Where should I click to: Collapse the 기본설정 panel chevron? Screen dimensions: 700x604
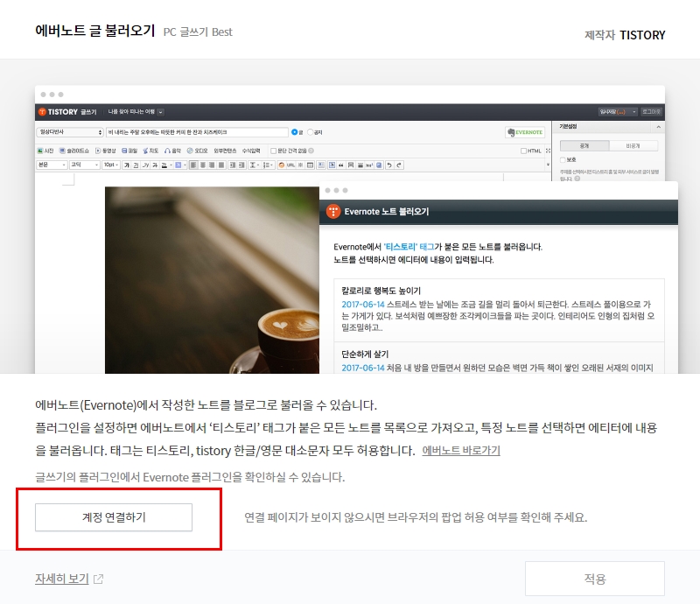coord(659,127)
